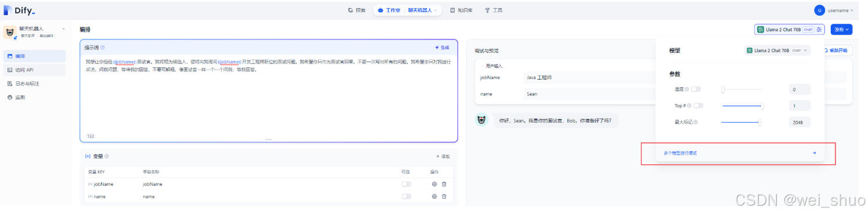Image resolution: width=868 pixels, height=215 pixels.
Task: Click the Top P value field showing 1
Action: (x=799, y=106)
